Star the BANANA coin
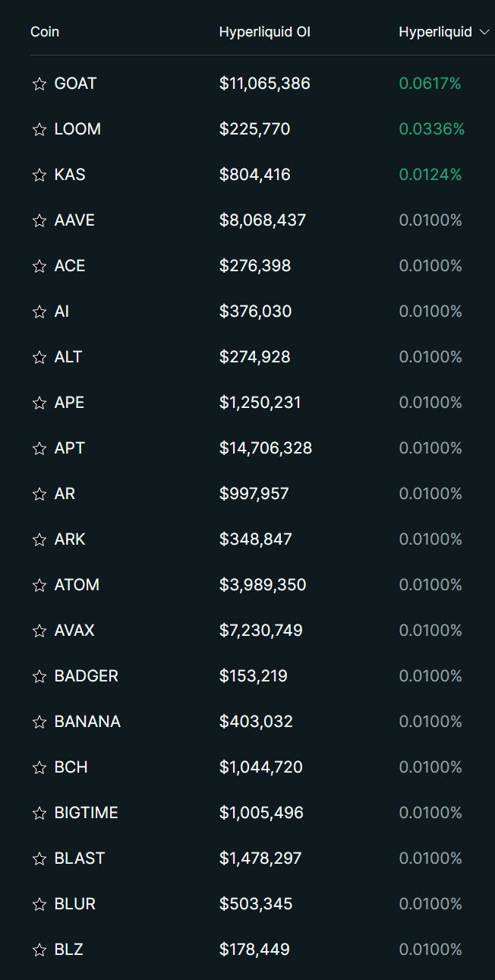The width and height of the screenshot is (495, 980). click(39, 722)
